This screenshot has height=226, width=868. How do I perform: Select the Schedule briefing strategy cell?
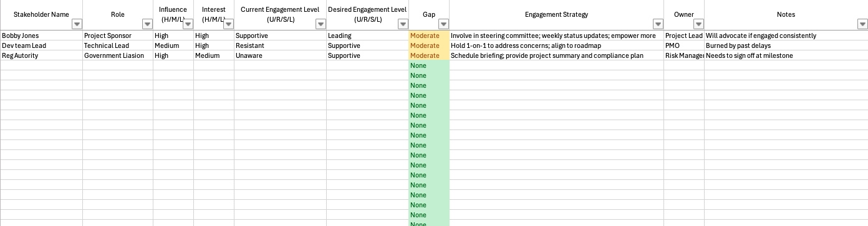click(x=556, y=55)
